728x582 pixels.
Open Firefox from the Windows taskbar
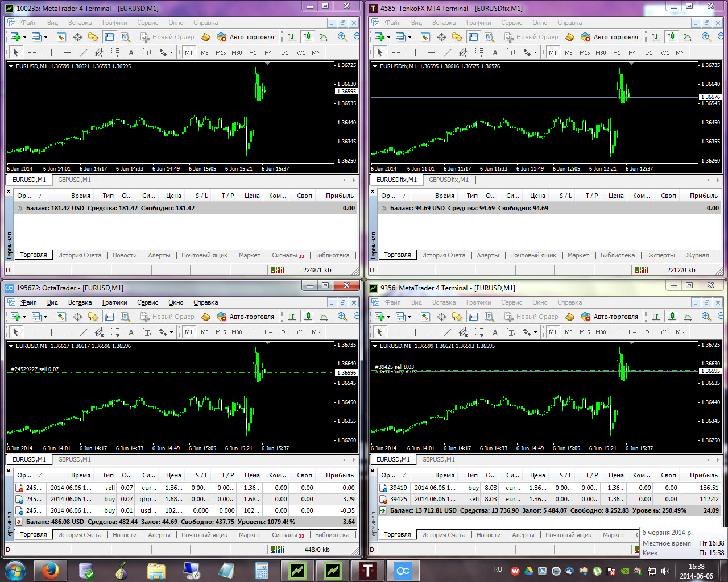click(x=49, y=570)
